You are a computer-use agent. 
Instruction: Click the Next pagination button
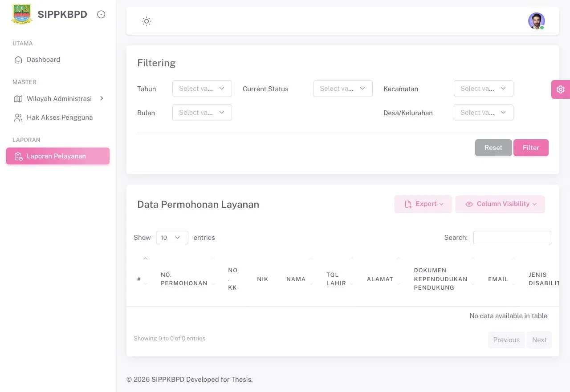(x=539, y=340)
